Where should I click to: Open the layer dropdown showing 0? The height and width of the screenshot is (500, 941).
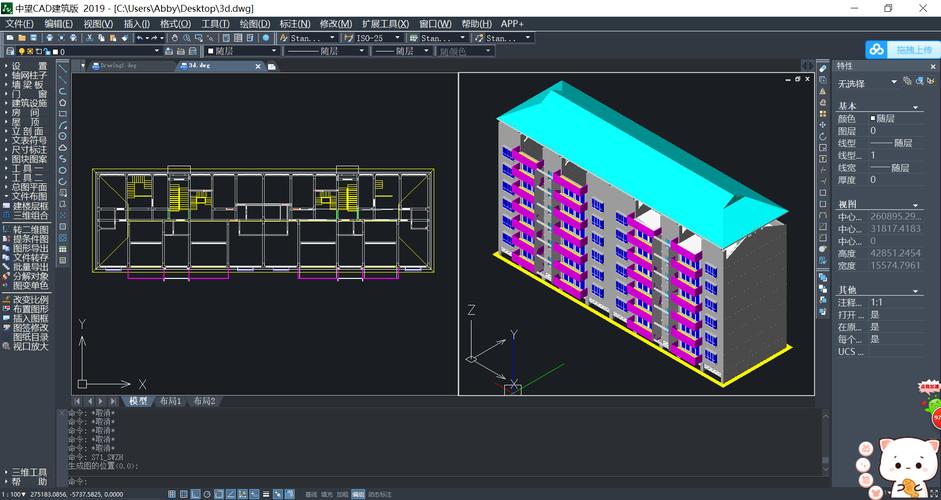point(88,52)
